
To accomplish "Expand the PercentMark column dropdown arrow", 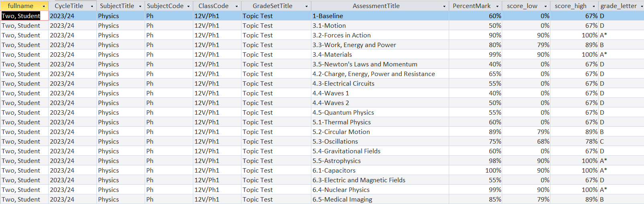I will (497, 6).
